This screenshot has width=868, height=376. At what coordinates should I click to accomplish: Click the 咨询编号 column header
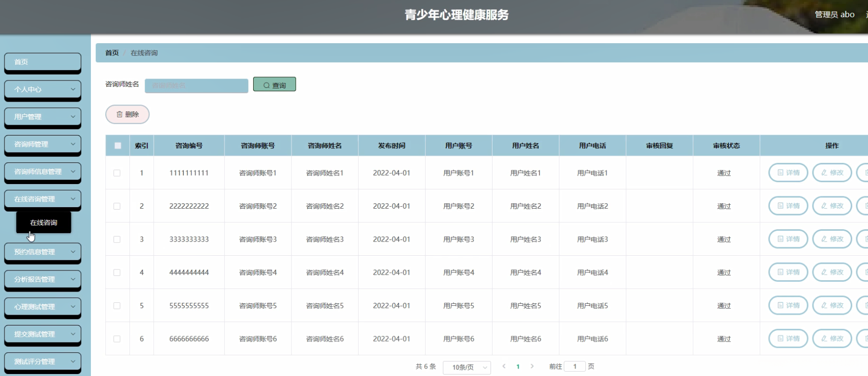189,146
